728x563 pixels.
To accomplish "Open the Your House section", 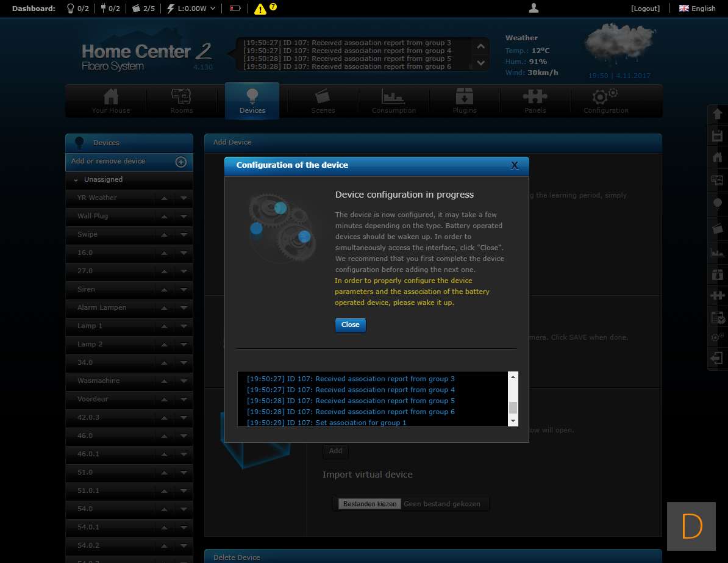I will 110,101.
